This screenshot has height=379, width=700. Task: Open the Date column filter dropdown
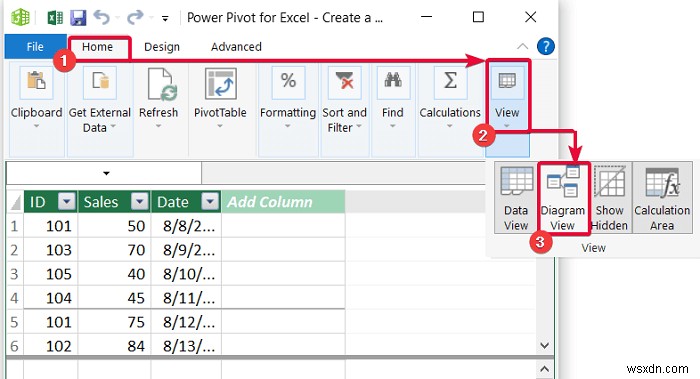click(x=210, y=201)
